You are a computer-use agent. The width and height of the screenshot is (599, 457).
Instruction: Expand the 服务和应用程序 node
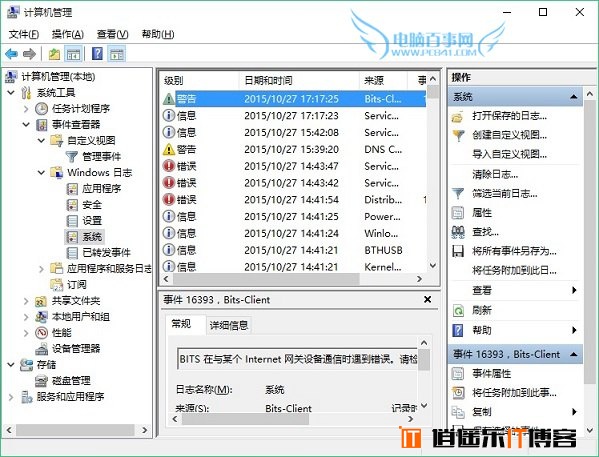(x=11, y=397)
